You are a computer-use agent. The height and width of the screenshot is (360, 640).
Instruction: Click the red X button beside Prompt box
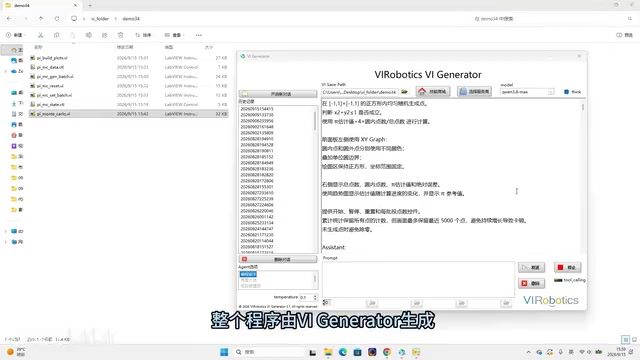point(531,283)
